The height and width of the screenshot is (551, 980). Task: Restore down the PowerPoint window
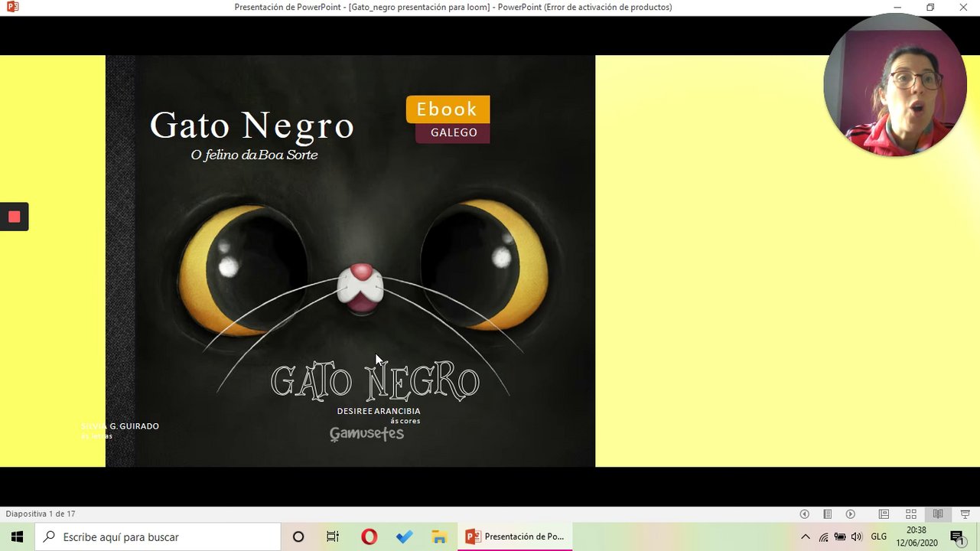(x=930, y=7)
